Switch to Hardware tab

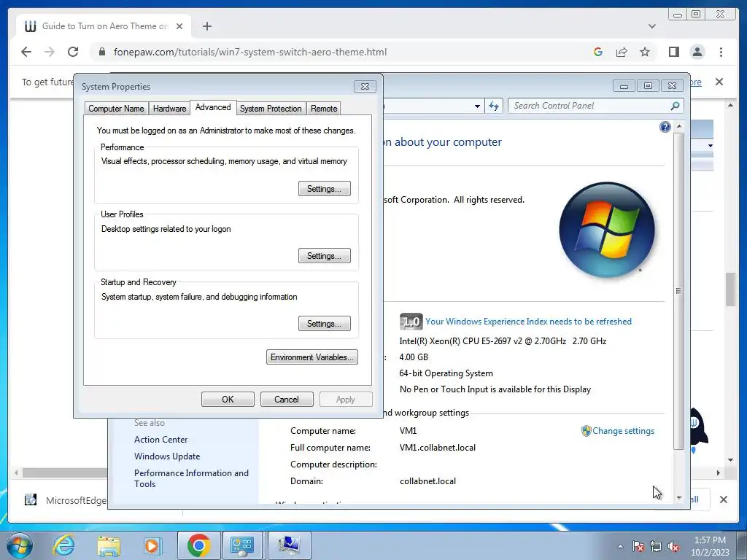pos(169,109)
